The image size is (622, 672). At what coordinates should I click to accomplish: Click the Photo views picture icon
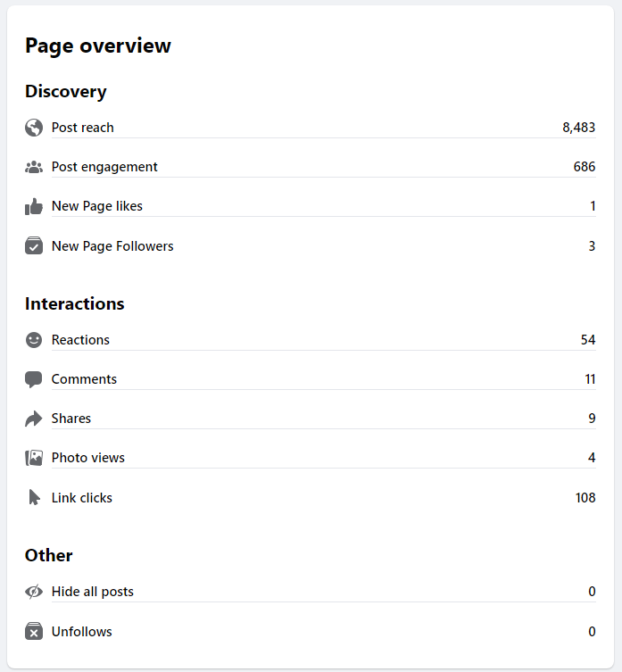coord(34,458)
